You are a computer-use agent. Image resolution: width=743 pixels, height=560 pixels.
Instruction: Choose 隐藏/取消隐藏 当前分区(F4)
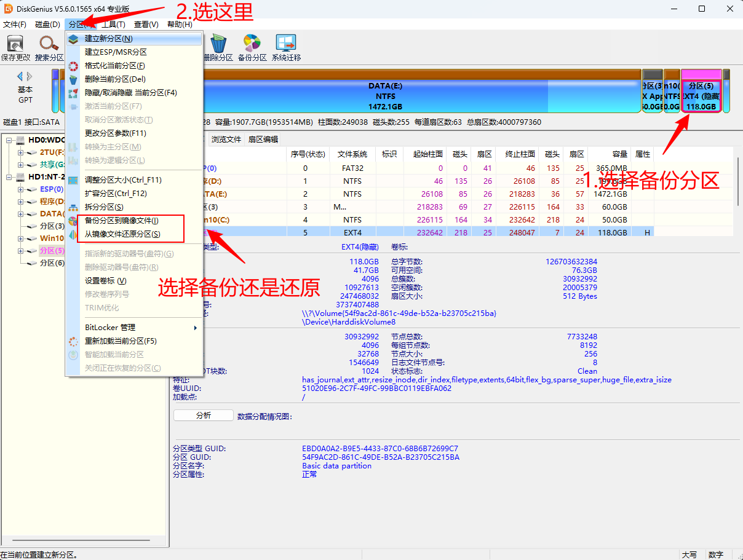click(x=134, y=93)
